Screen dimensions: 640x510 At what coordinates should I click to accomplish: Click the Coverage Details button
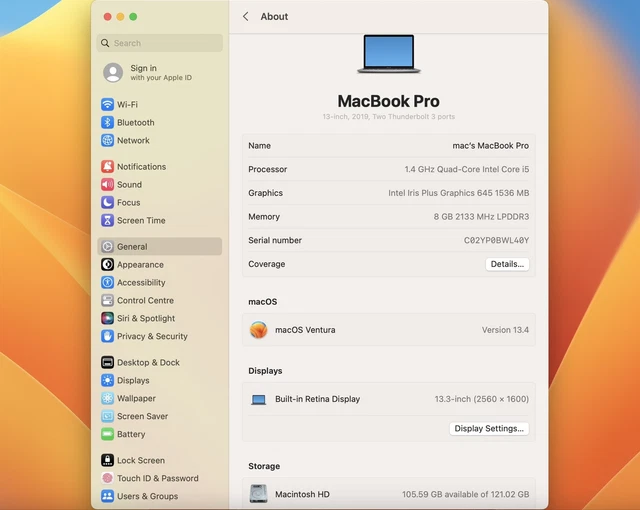507,265
